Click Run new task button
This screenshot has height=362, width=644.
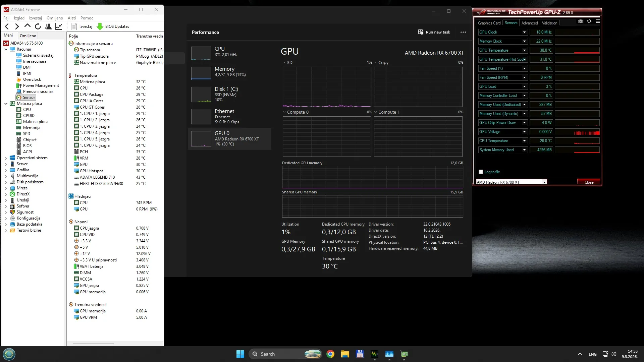434,32
